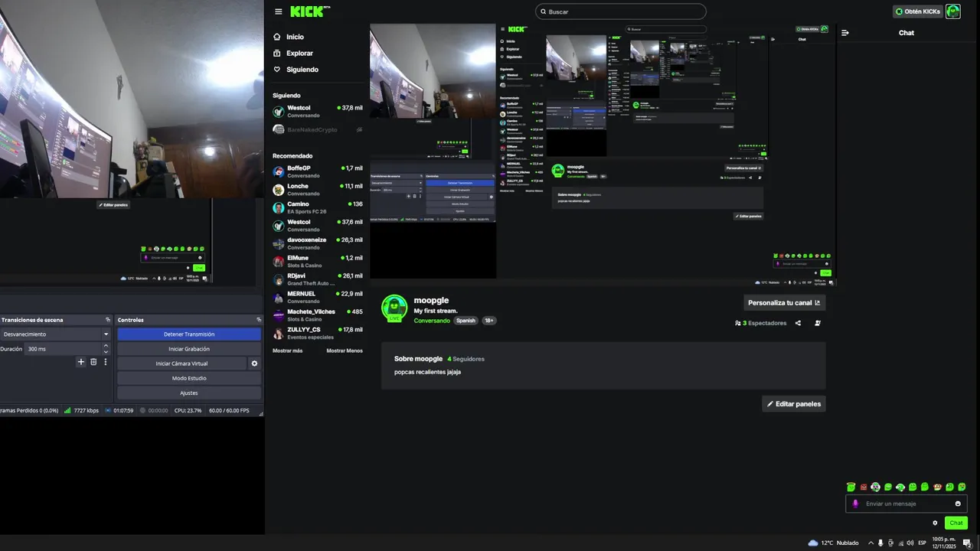Send the message with green Chat button

coord(956,523)
